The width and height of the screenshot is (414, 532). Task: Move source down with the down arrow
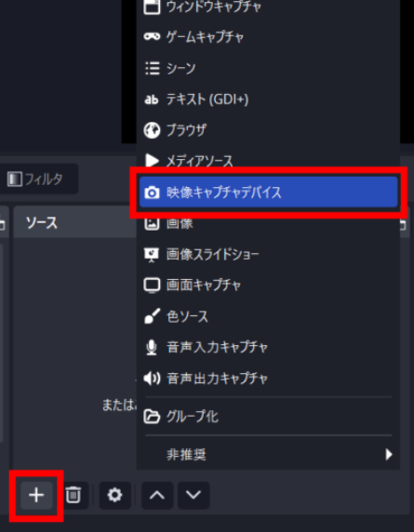pyautogui.click(x=194, y=495)
